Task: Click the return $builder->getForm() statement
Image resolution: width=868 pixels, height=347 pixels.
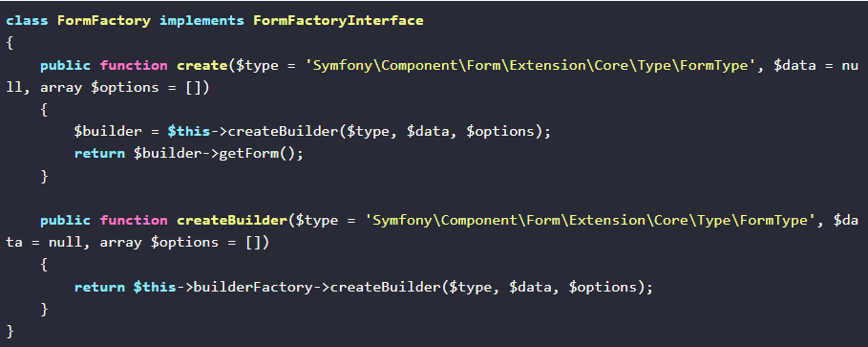Action: 189,154
